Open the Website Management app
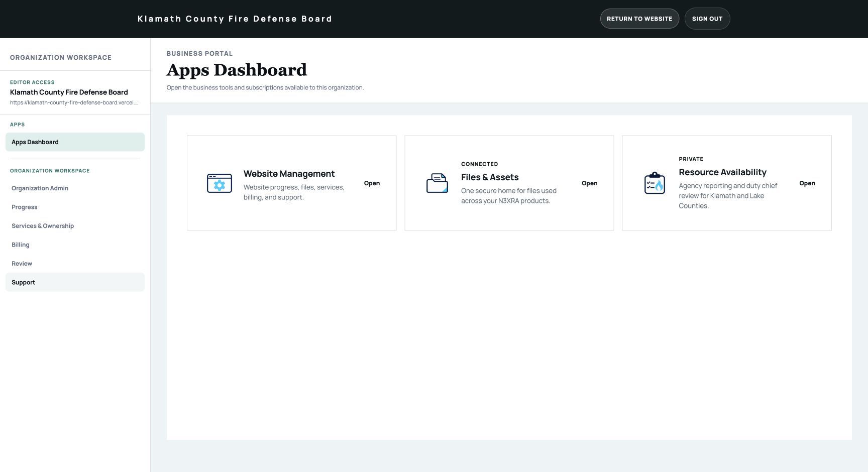The width and height of the screenshot is (868, 472). (372, 183)
